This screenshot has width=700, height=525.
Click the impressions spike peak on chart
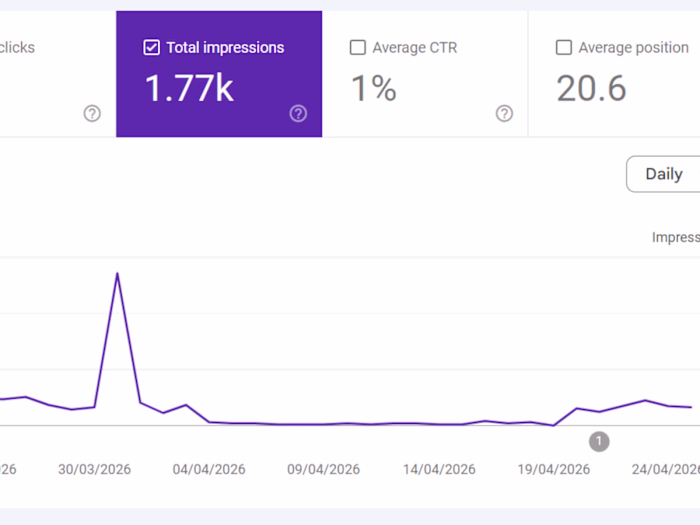tap(117, 273)
